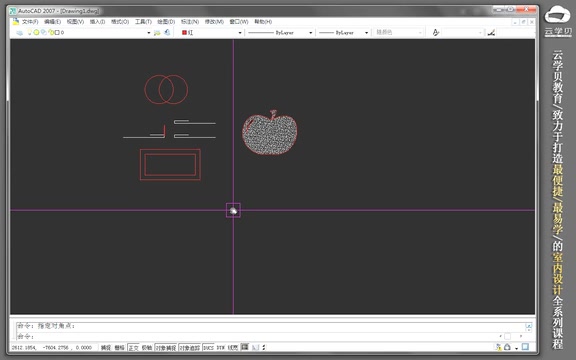
Task: Toggle 对象追踪 object tracking button
Action: [190, 347]
